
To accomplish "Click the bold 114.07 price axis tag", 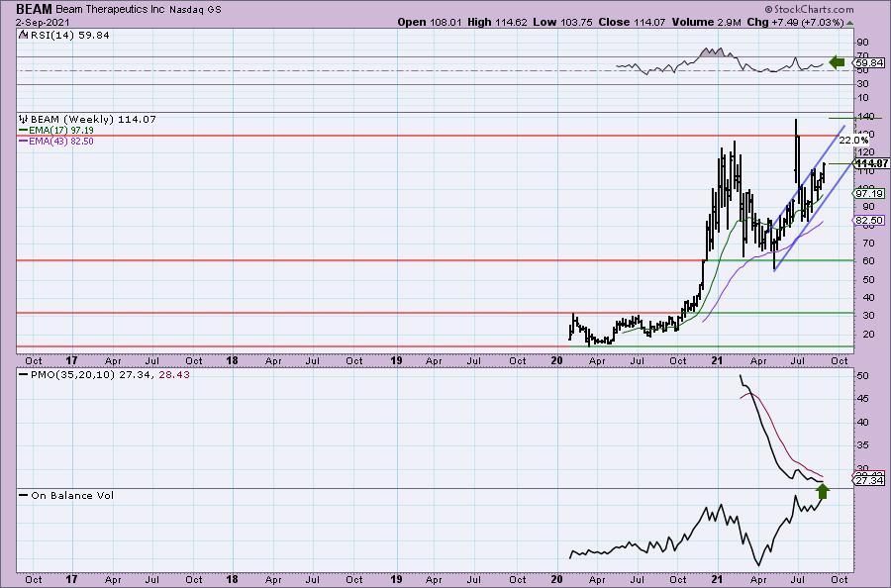I will point(872,163).
